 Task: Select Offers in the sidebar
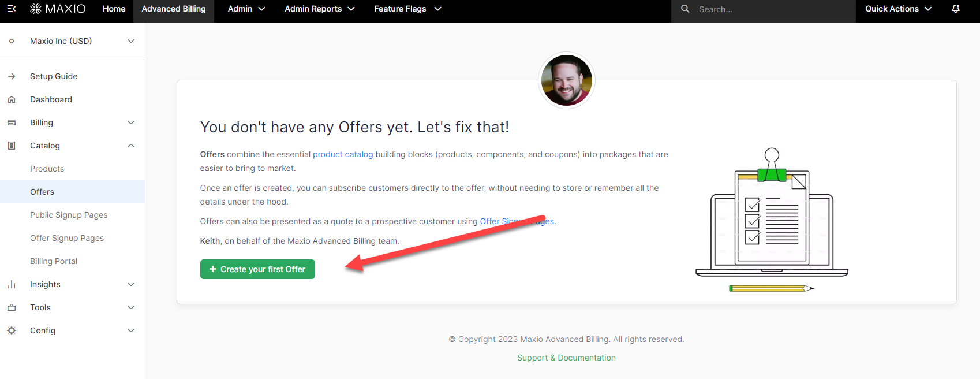click(x=72, y=192)
